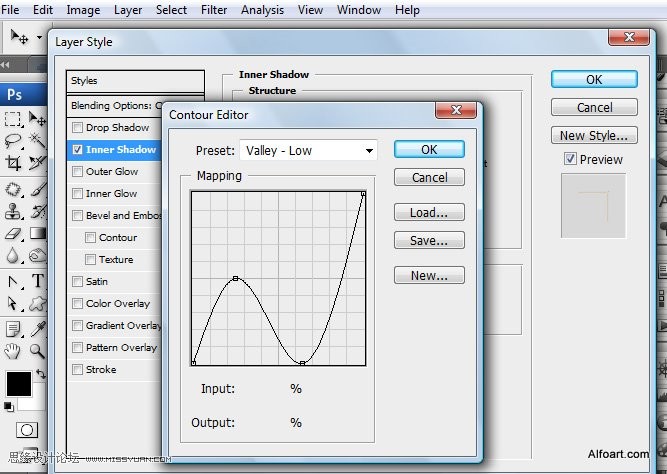Screen dimensions: 667x474
Task: Open the Filter menu
Action: point(214,10)
